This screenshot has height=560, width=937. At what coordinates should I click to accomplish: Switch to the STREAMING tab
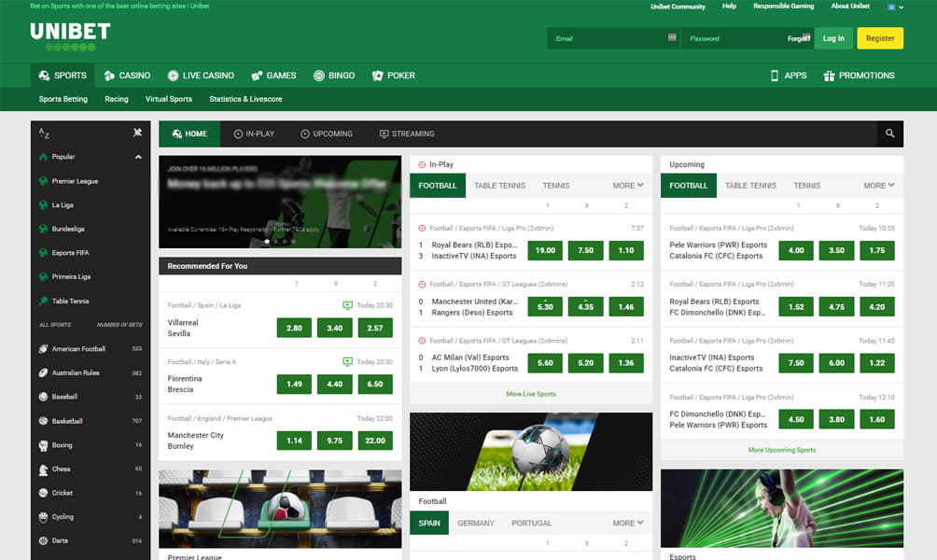coord(407,133)
